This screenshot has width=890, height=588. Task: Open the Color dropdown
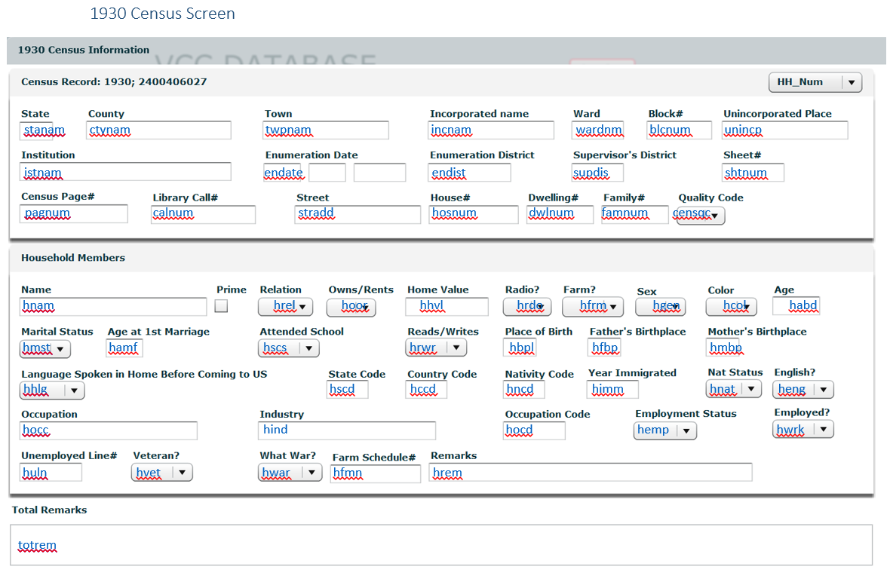(731, 307)
